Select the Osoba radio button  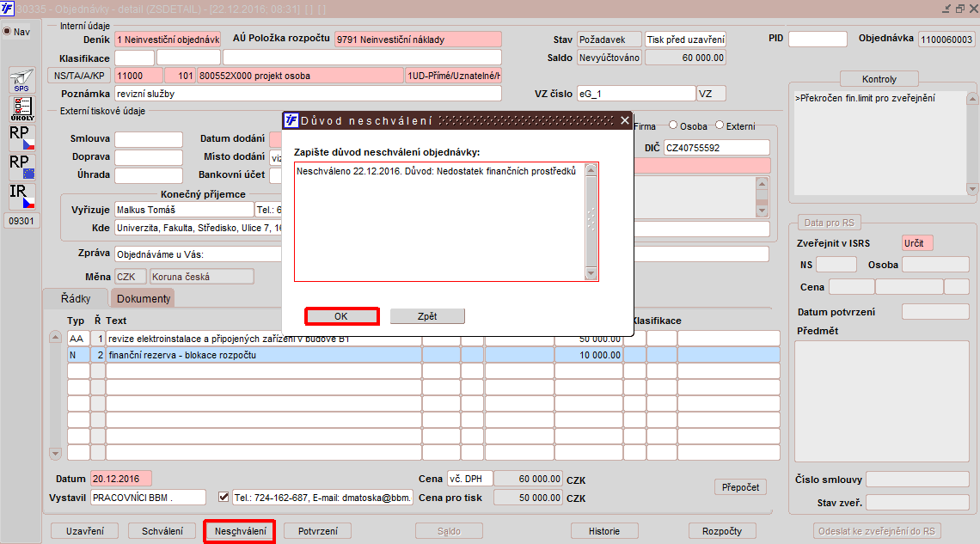pyautogui.click(x=673, y=125)
